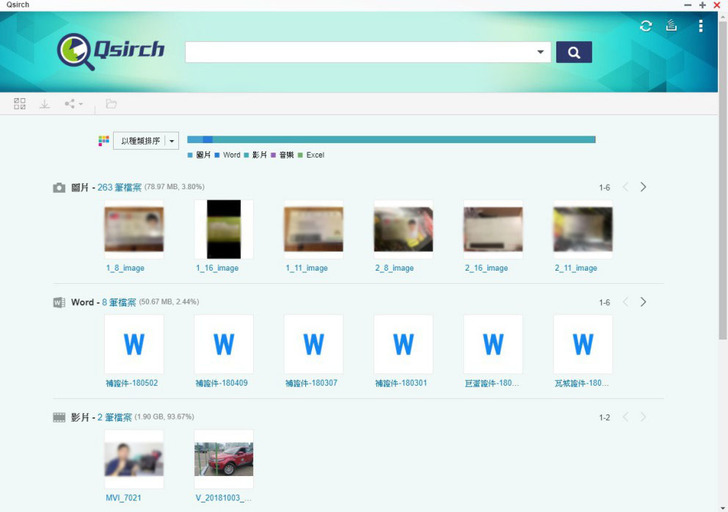The height and width of the screenshot is (512, 728).
Task: Open video thumbnail MVI_7021
Action: coord(134,459)
